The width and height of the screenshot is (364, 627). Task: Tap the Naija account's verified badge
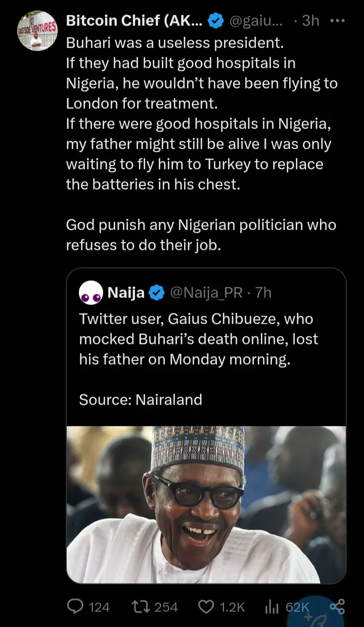[157, 292]
